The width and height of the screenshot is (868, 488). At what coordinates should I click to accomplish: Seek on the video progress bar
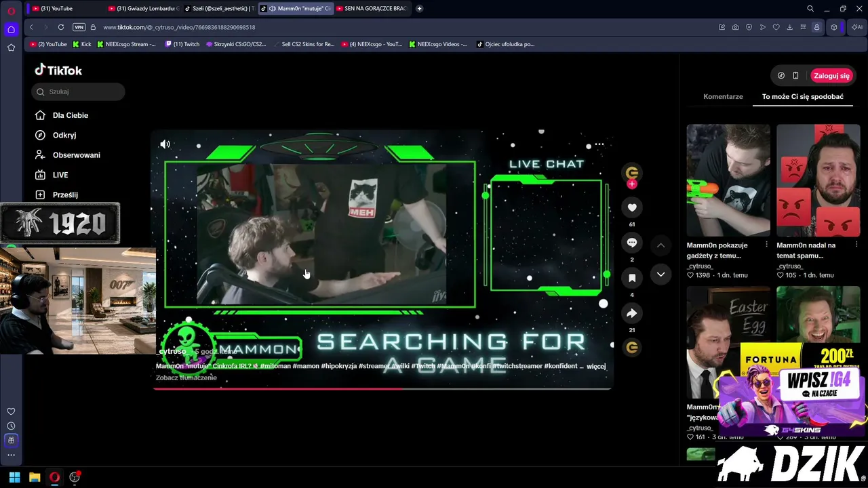point(382,388)
